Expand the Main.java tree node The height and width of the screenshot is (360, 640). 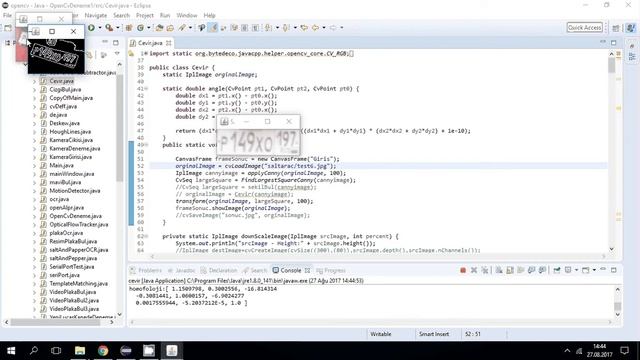35,166
